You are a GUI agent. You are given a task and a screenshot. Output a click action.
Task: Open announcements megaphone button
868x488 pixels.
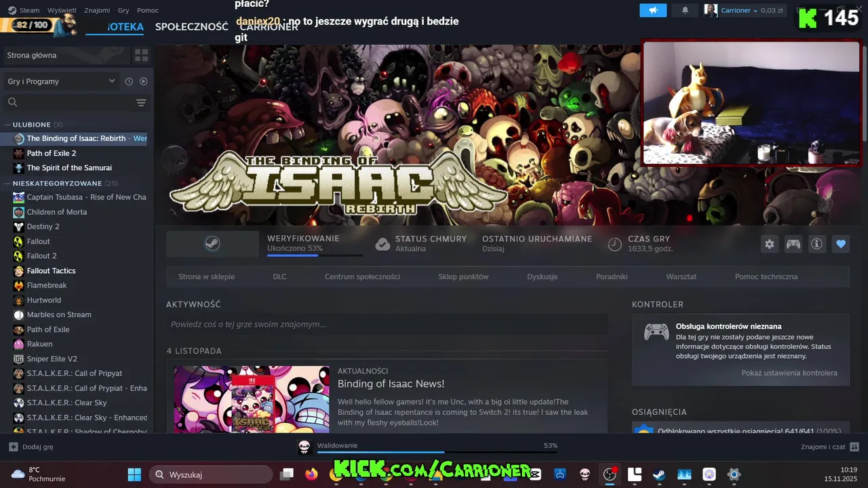tap(653, 10)
